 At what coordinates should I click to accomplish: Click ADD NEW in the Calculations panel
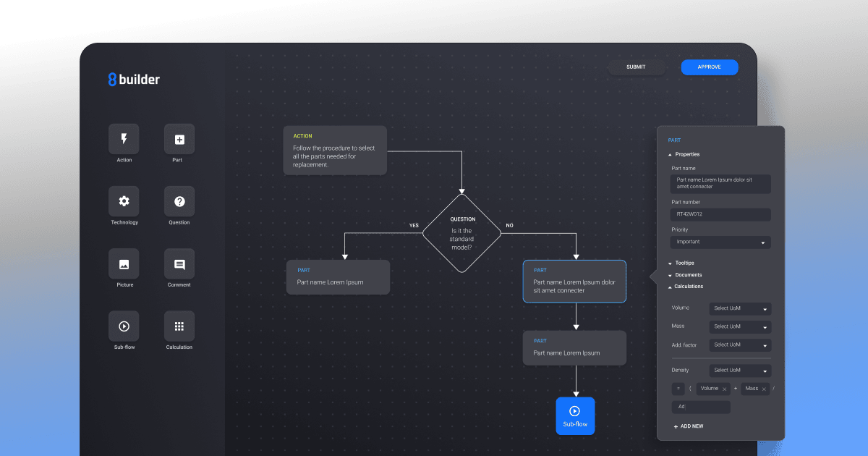click(688, 426)
